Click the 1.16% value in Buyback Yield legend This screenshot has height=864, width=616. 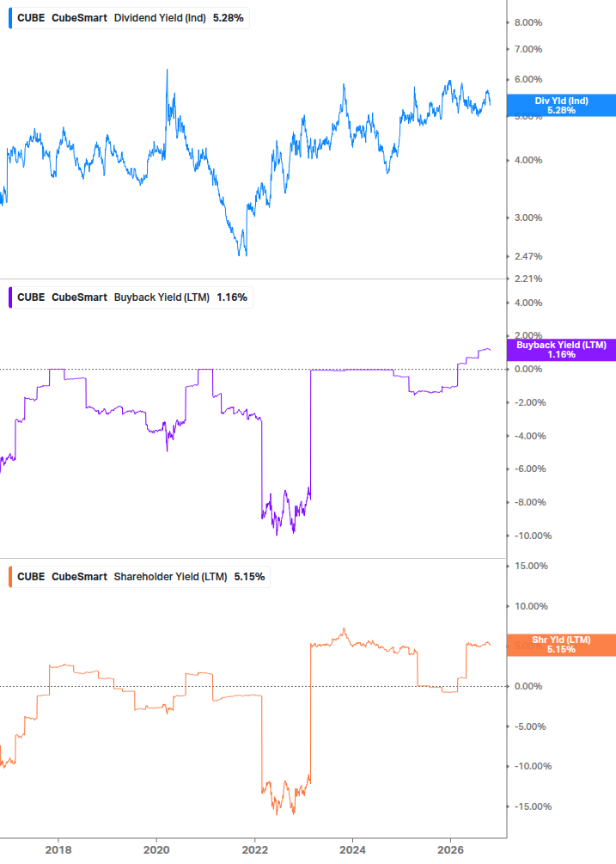pyautogui.click(x=232, y=297)
